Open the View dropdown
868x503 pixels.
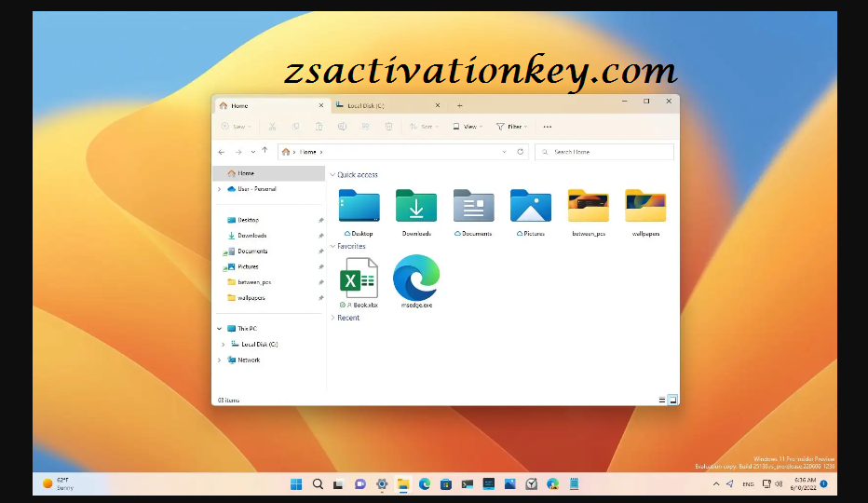pyautogui.click(x=468, y=127)
